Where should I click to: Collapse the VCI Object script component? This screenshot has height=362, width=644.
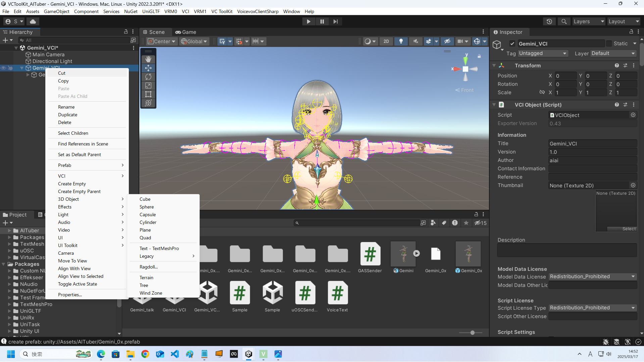(494, 105)
